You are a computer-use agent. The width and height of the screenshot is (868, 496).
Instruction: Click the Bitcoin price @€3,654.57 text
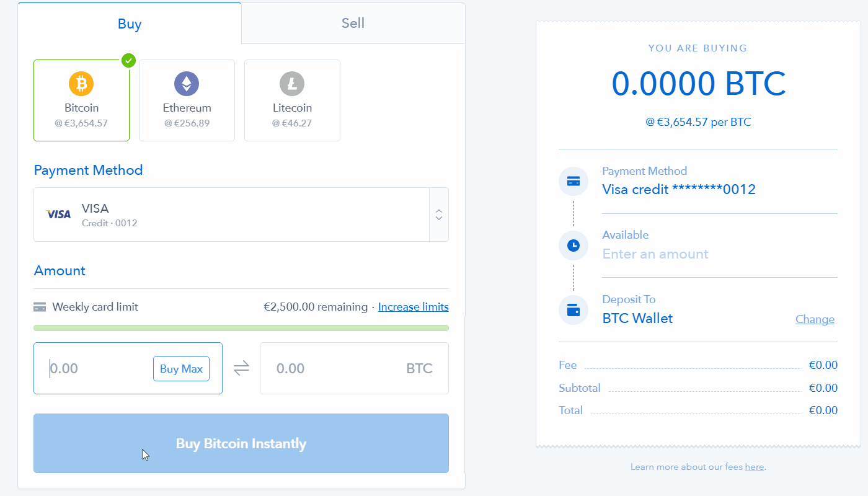[81, 123]
